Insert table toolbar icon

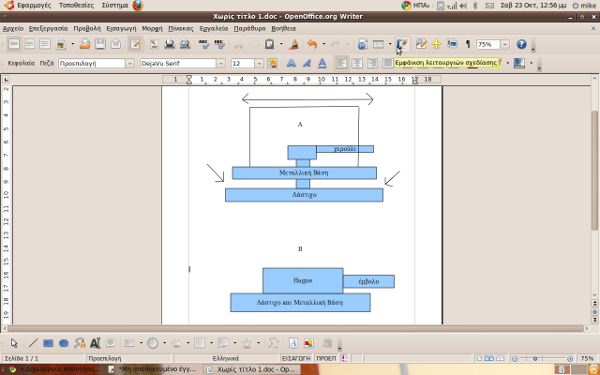tap(378, 44)
